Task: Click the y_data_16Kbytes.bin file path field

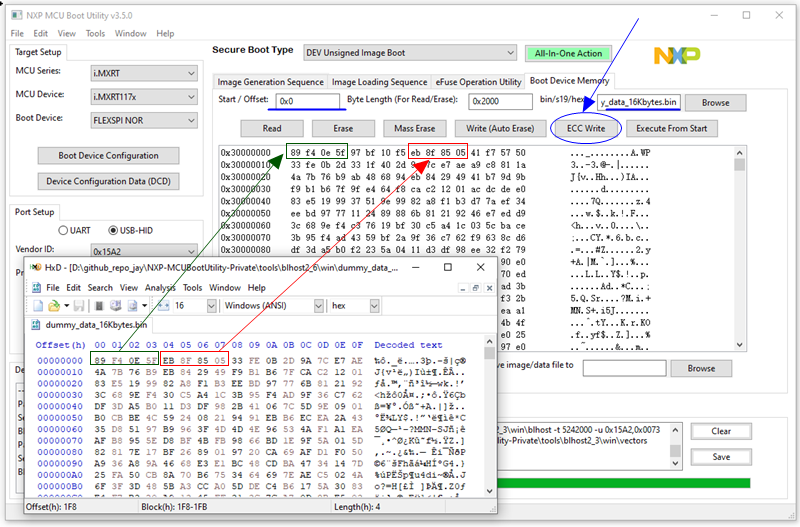Action: pos(639,102)
